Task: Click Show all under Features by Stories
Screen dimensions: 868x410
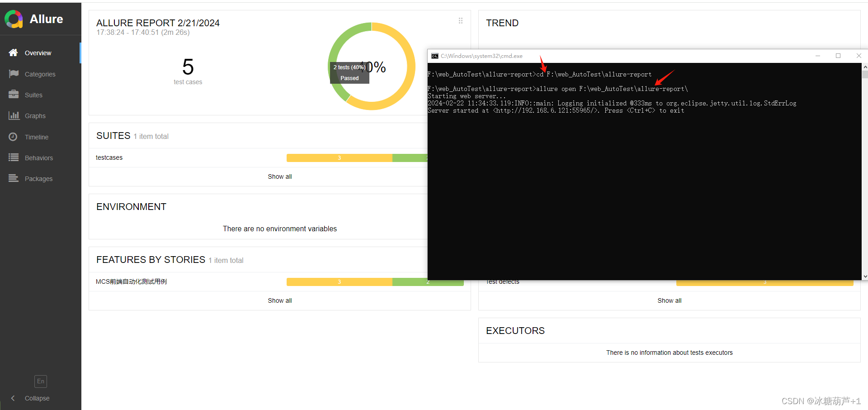Action: click(280, 300)
